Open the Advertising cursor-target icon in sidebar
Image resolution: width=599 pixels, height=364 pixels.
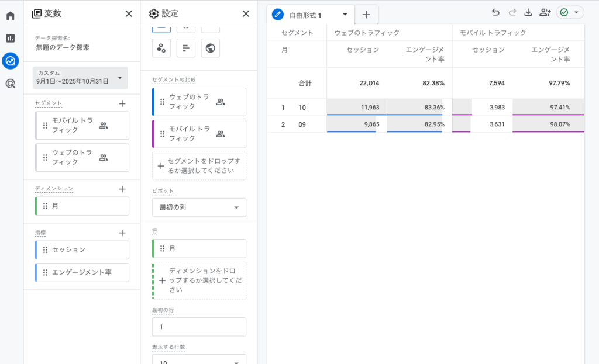11,84
